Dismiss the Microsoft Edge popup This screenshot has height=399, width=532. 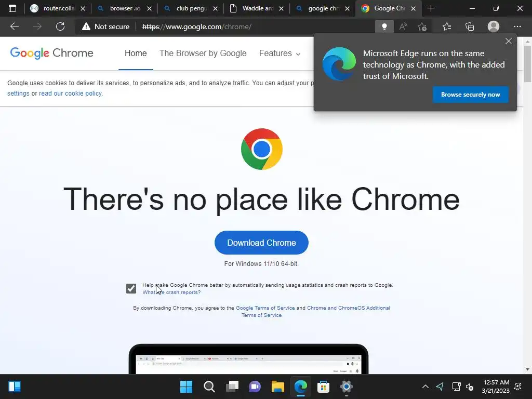point(508,41)
